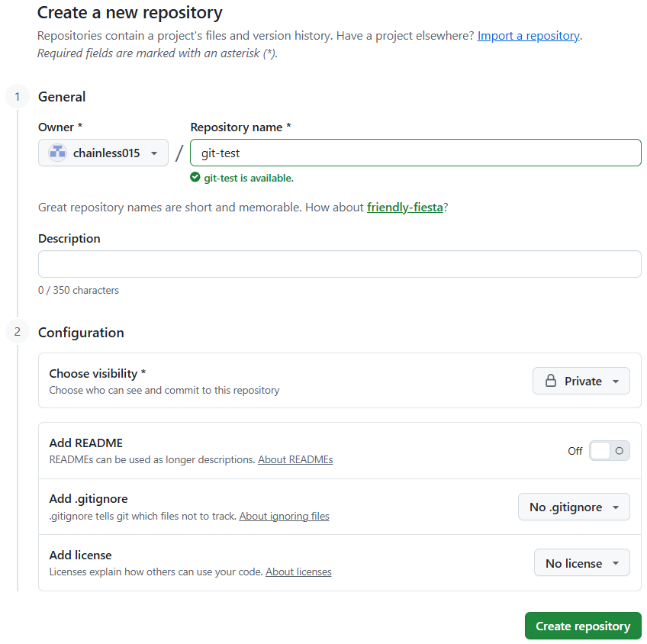Viewport: 647px width, 644px height.
Task: Click the 'Add README' label
Action: click(85, 443)
